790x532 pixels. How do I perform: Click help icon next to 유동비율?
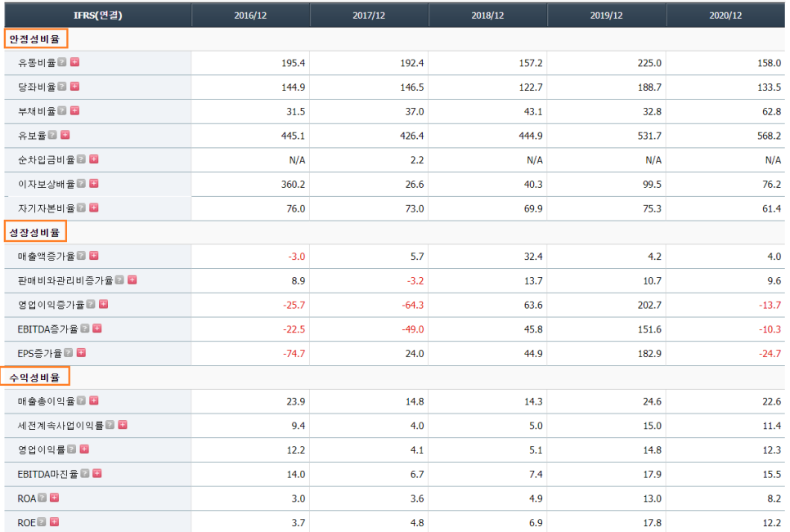[x=62, y=62]
